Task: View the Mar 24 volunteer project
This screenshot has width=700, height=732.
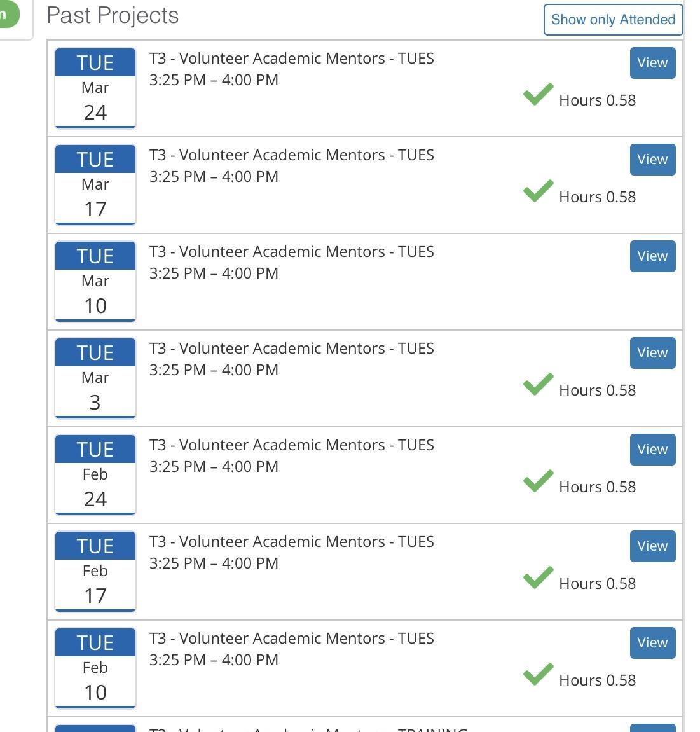Action: [652, 63]
